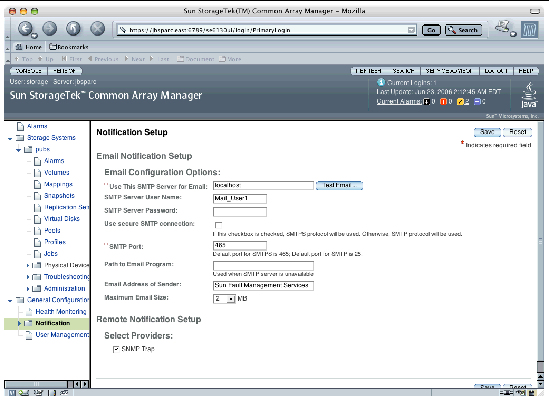Click the horizontal scrollbar of the navigation tree
549x402 pixels.
click(x=36, y=384)
